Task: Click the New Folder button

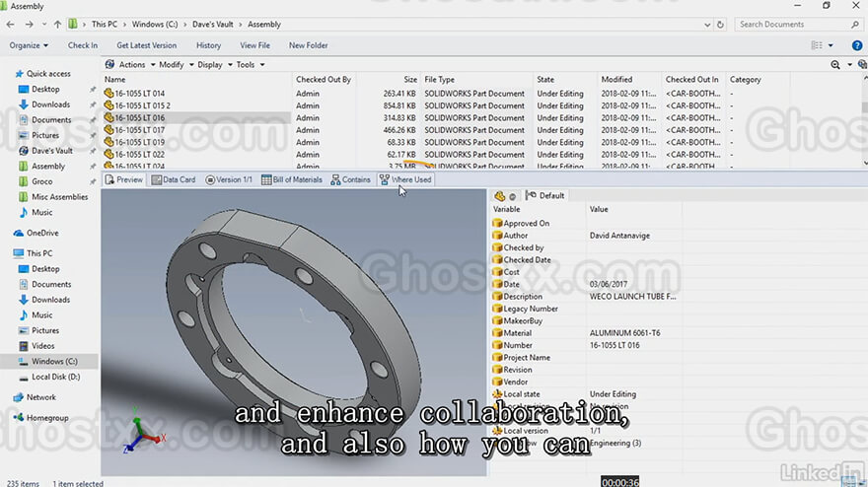Action: tap(309, 45)
